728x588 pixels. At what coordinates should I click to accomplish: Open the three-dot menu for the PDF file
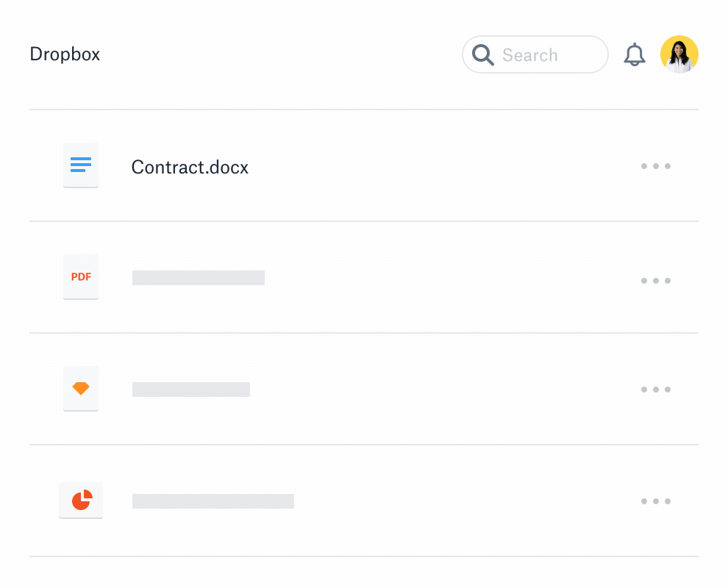(x=655, y=281)
